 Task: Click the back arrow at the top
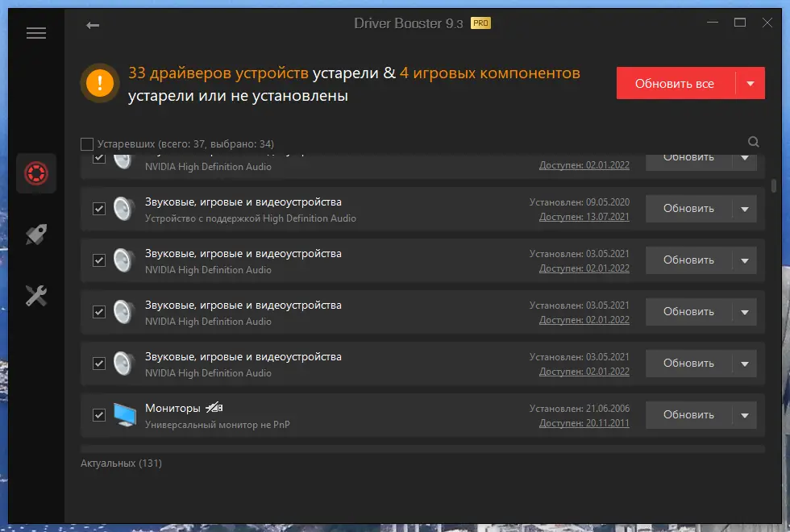[92, 24]
